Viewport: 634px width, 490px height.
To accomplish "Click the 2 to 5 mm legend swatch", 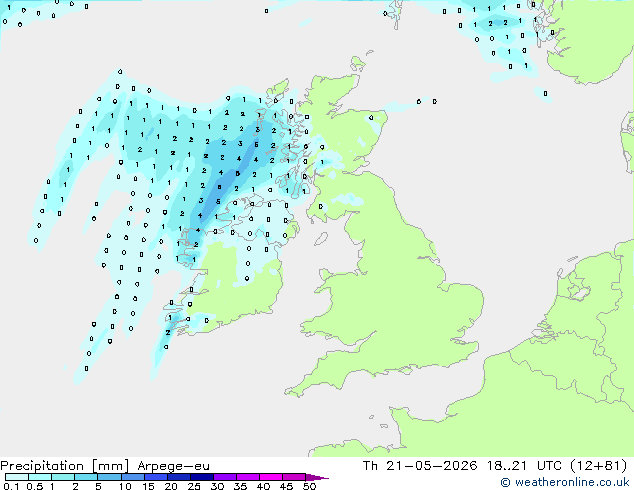I will click(86, 477).
